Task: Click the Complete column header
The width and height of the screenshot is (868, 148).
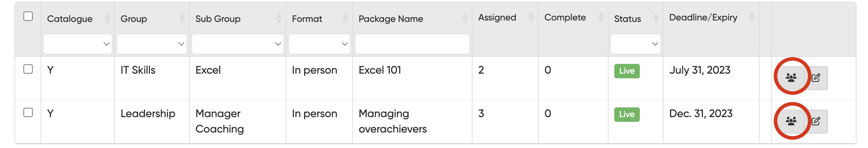Action: (x=565, y=18)
